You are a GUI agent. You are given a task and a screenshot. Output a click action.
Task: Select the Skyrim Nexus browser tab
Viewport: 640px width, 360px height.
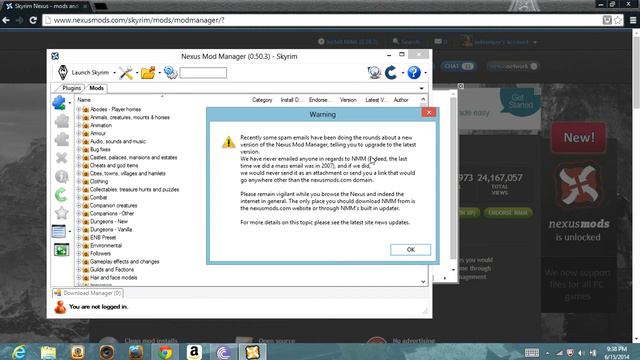click(x=46, y=6)
